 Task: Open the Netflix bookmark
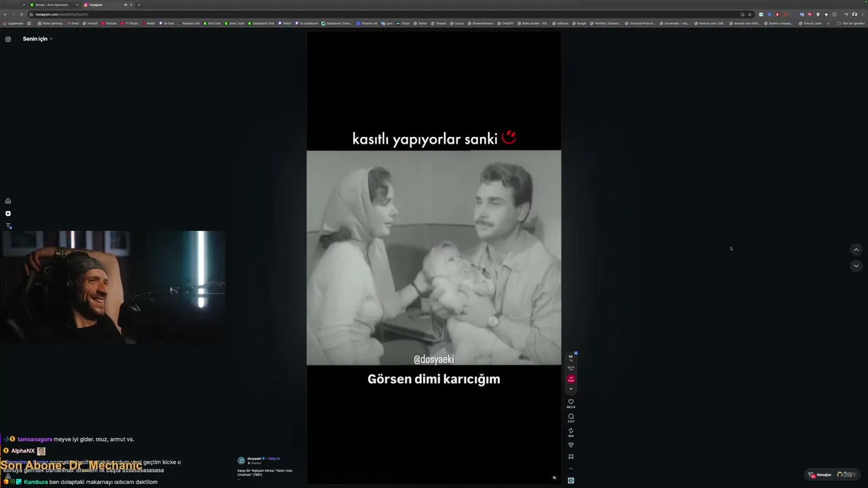click(149, 23)
